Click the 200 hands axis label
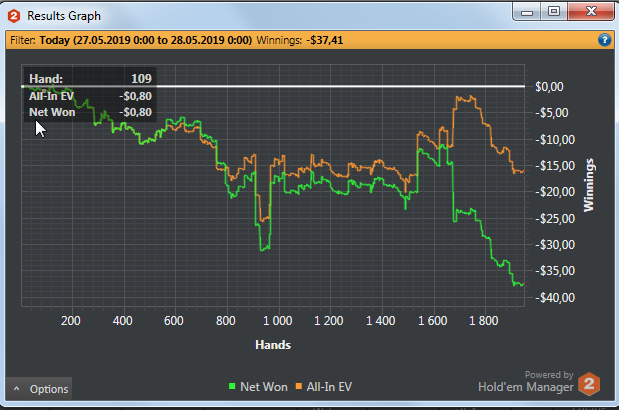 (71, 320)
